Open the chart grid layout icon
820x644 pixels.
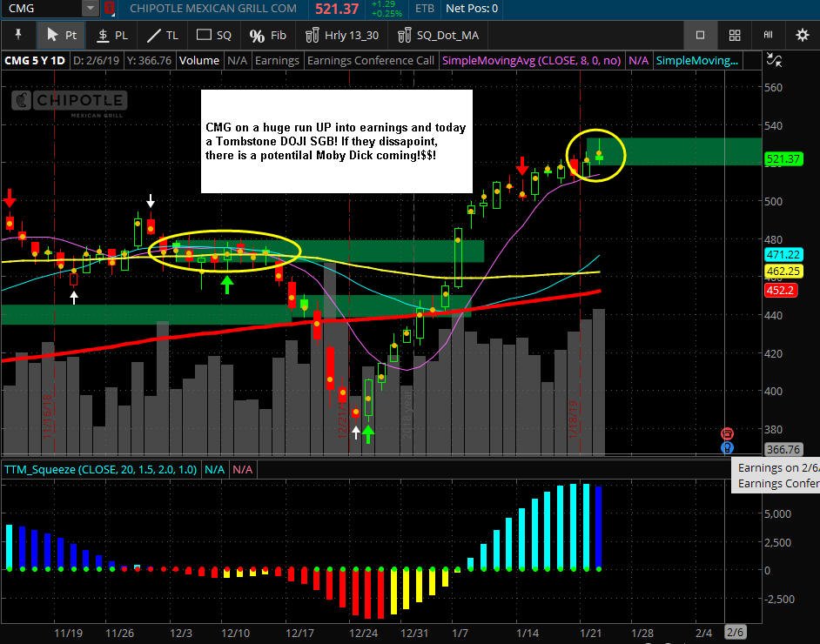pos(735,35)
